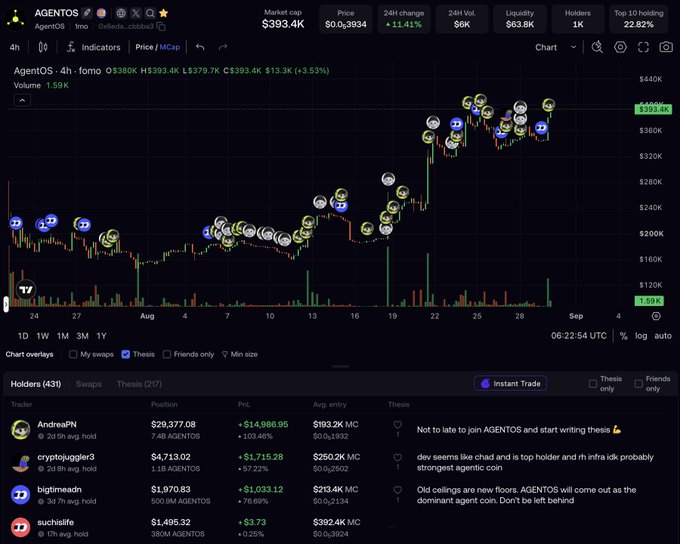680x544 pixels.
Task: Open the Min size filter dropdown
Action: coord(240,354)
